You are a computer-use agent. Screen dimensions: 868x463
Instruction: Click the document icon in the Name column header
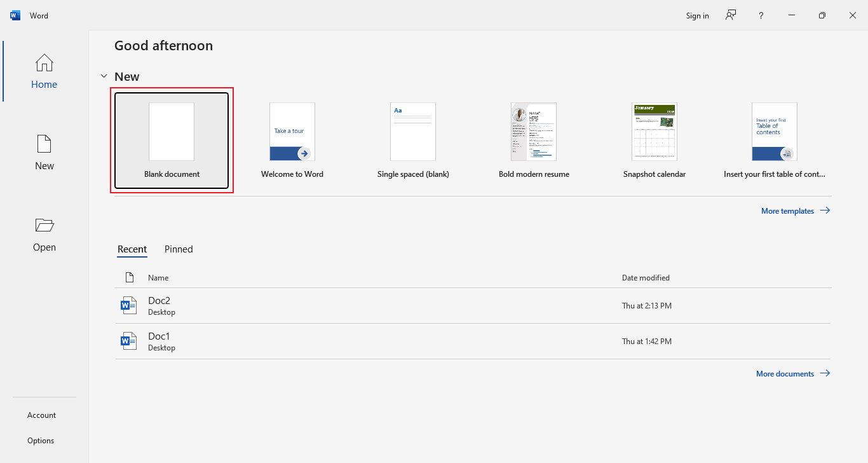[130, 277]
